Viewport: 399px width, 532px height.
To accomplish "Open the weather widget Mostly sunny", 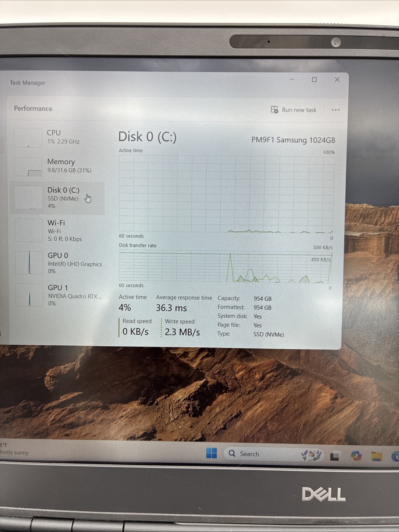I will [x=14, y=449].
